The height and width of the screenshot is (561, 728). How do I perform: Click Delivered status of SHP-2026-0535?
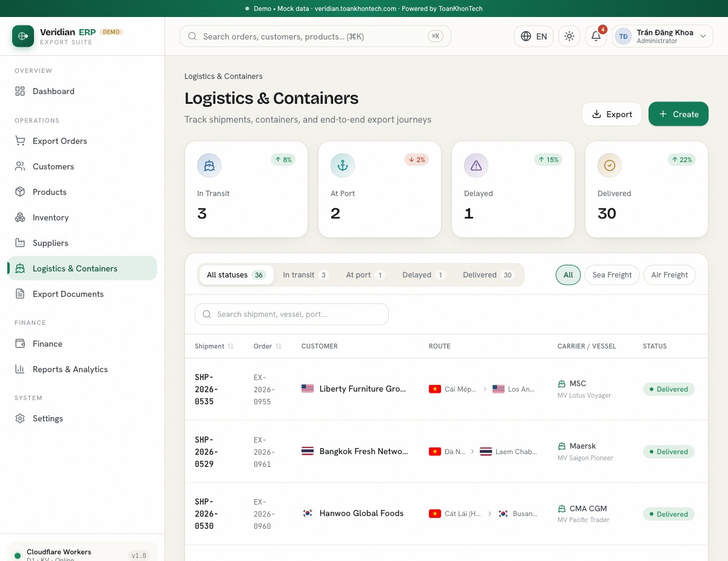click(x=669, y=389)
